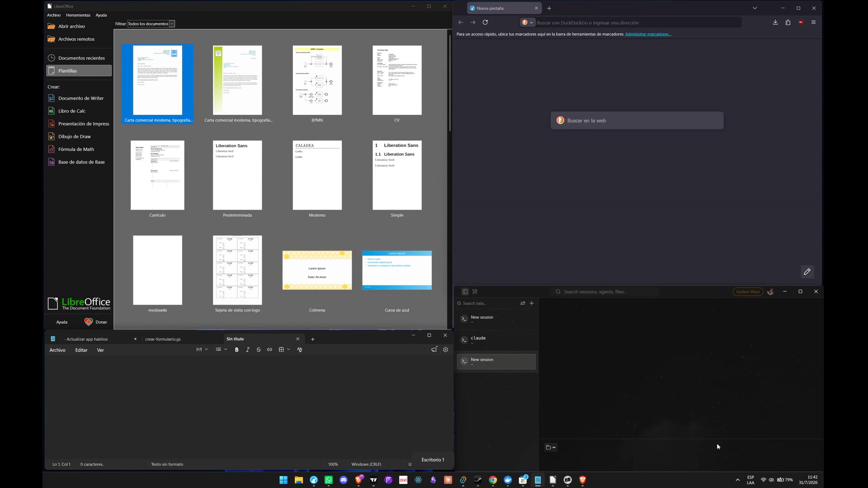Open Ver menu in Notepad
Image resolution: width=868 pixels, height=488 pixels.
[x=100, y=350]
